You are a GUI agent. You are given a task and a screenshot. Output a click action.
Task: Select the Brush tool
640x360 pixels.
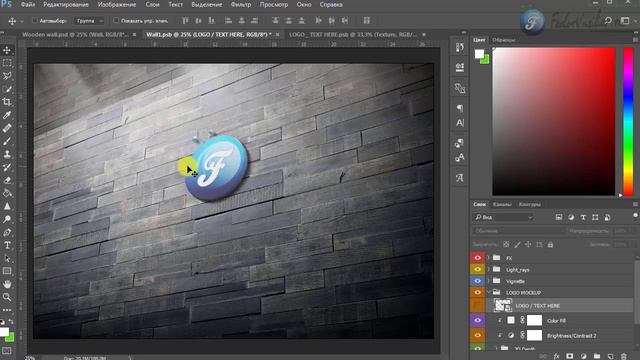(7, 141)
